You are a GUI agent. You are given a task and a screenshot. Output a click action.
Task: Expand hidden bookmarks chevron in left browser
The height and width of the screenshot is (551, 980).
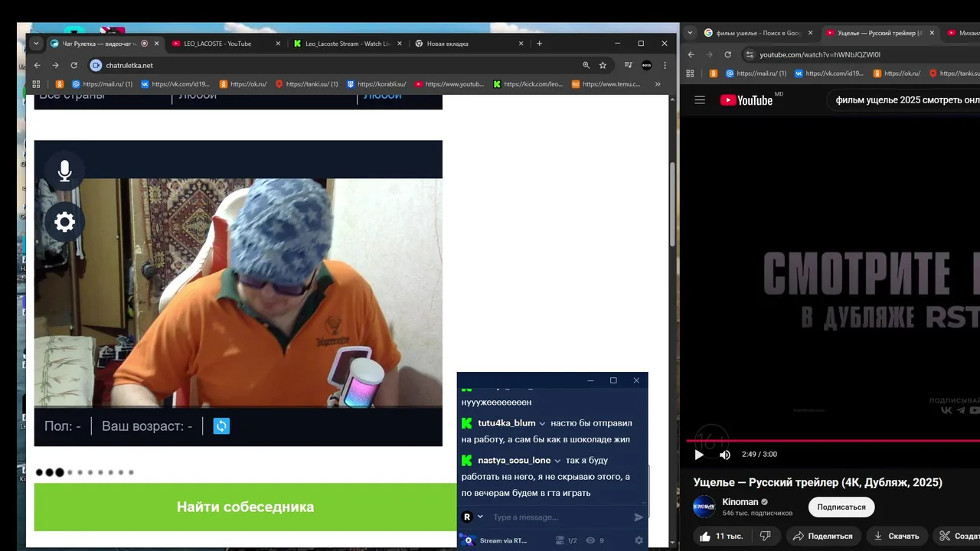pyautogui.click(x=658, y=84)
